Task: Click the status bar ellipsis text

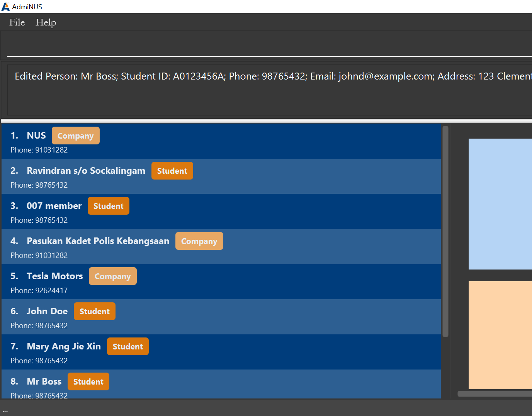Action: tap(5, 411)
